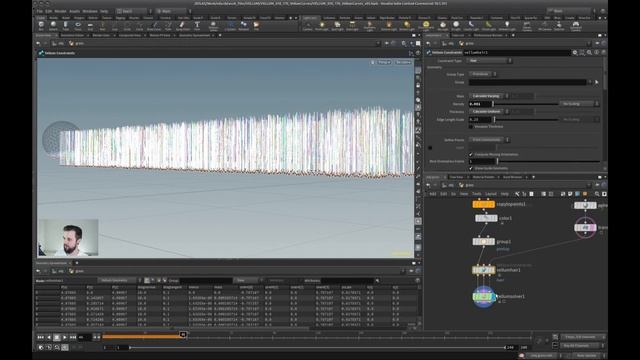Screen dimensions: 640x360
Task: Select the copytopoints1 node
Action: (484, 204)
